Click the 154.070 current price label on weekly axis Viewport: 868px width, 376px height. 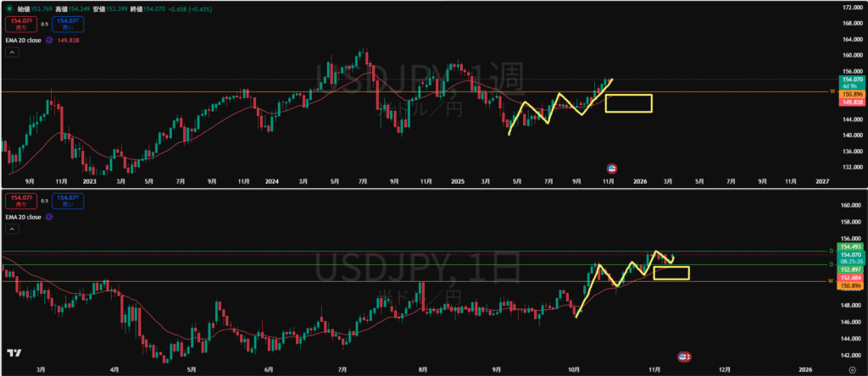point(851,79)
